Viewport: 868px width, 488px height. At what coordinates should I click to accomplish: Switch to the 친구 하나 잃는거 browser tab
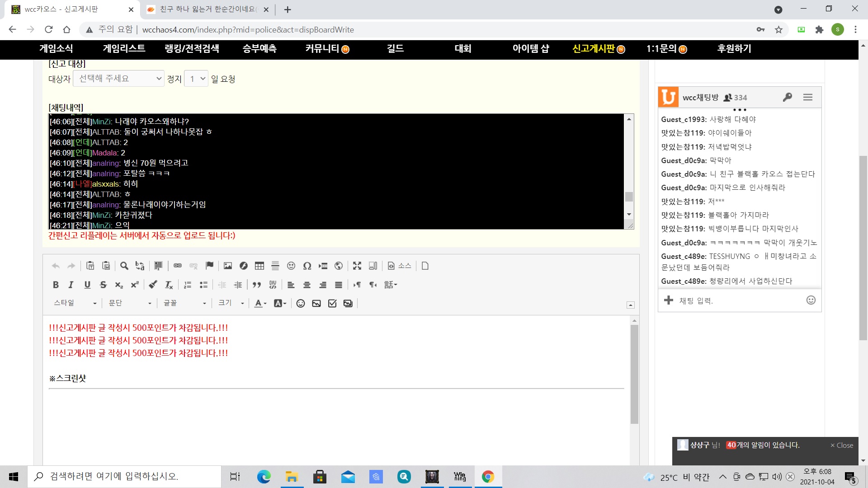(x=208, y=9)
